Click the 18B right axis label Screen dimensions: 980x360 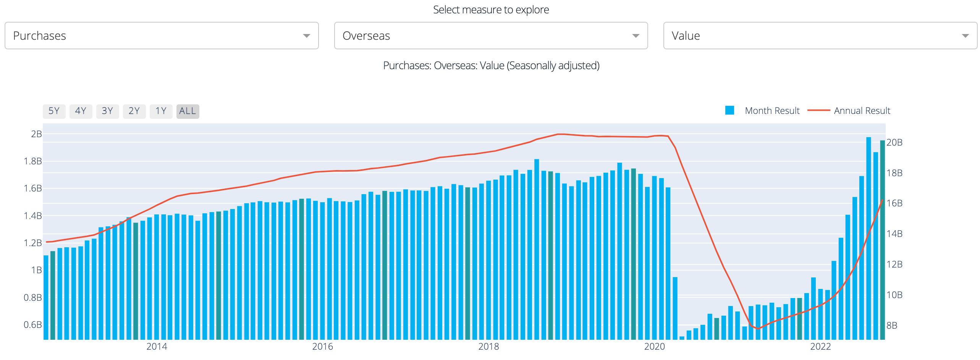pos(894,173)
